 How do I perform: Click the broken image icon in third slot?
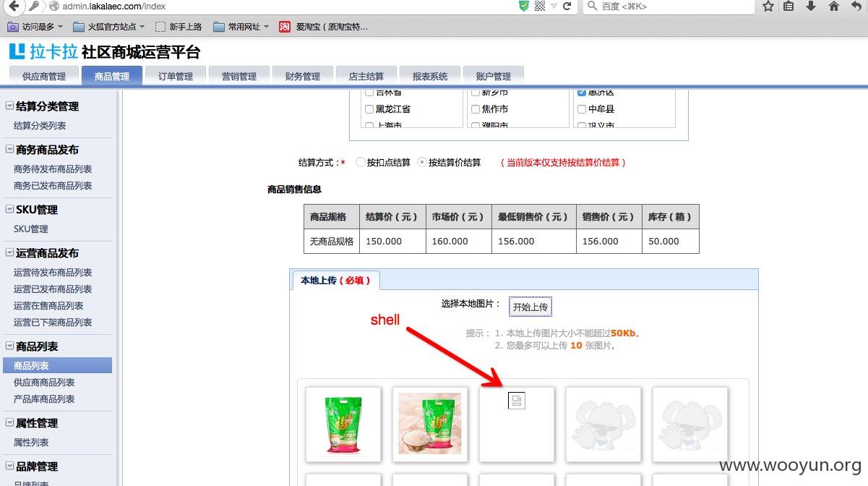pos(516,400)
